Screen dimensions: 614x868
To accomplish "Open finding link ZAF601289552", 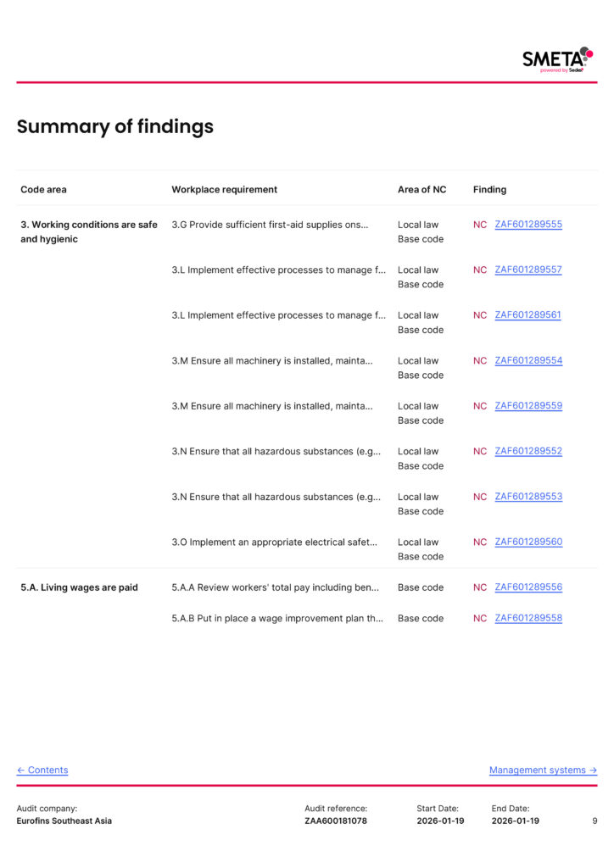I will click(527, 451).
